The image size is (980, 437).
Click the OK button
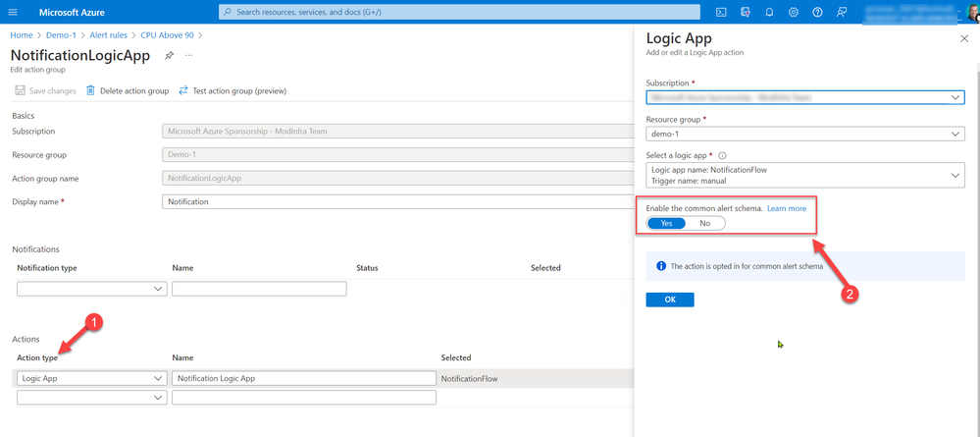click(x=670, y=300)
